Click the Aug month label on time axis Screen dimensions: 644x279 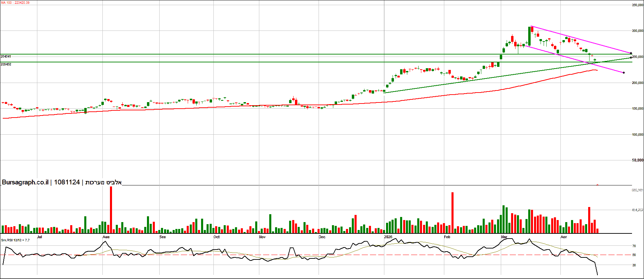(x=106, y=237)
